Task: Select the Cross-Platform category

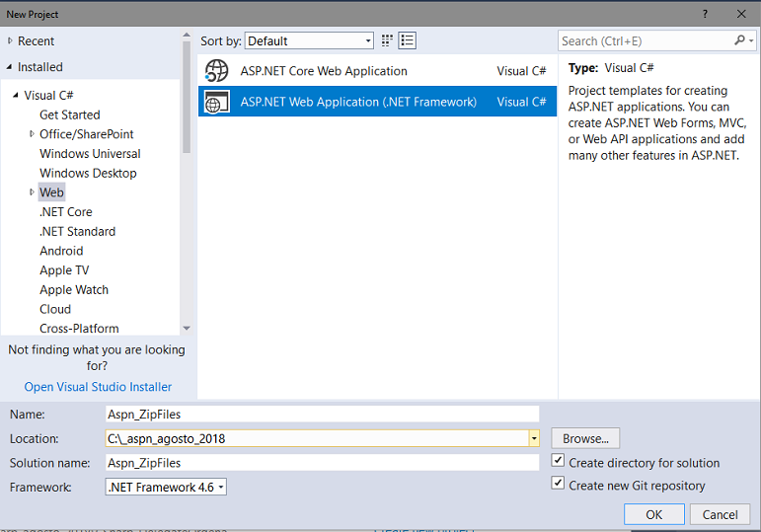Action: (79, 329)
